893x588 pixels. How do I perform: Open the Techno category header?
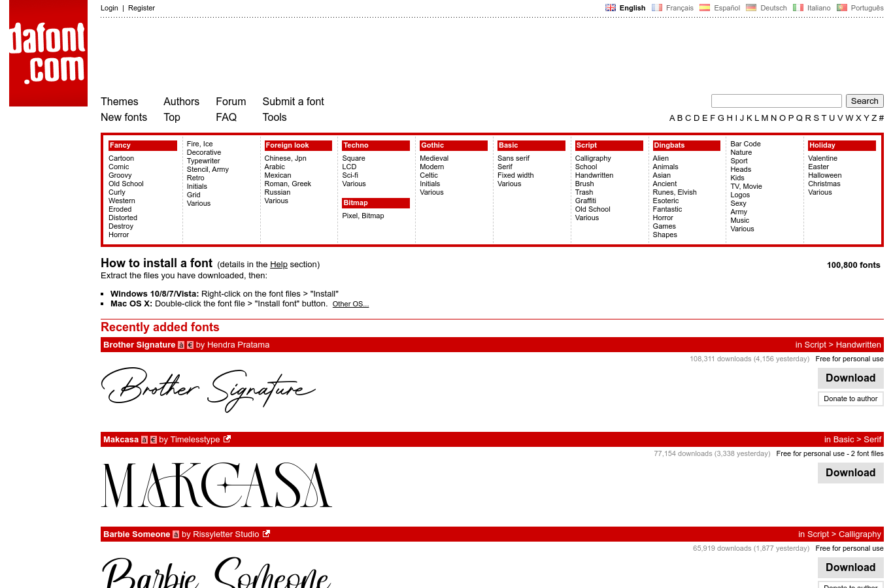coord(376,146)
